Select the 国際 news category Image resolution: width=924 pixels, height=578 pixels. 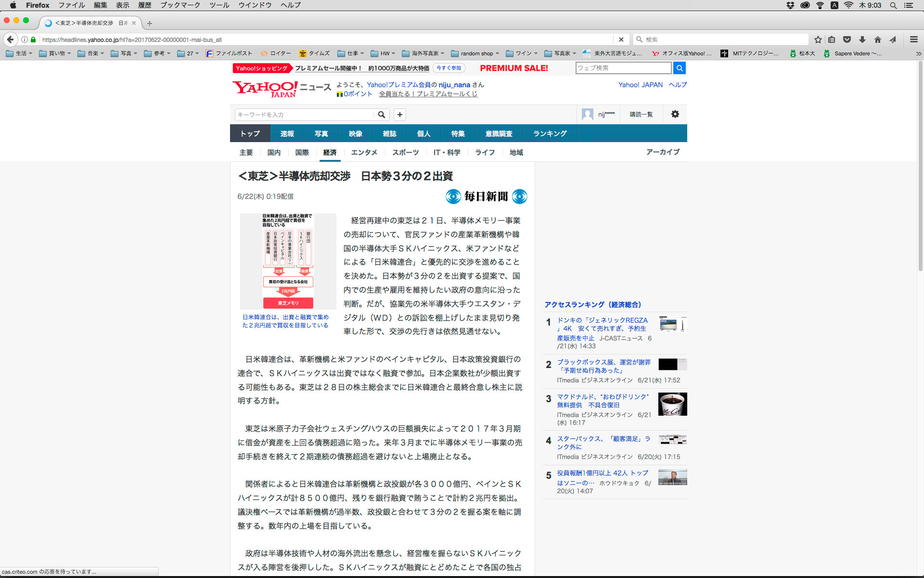pyautogui.click(x=302, y=152)
